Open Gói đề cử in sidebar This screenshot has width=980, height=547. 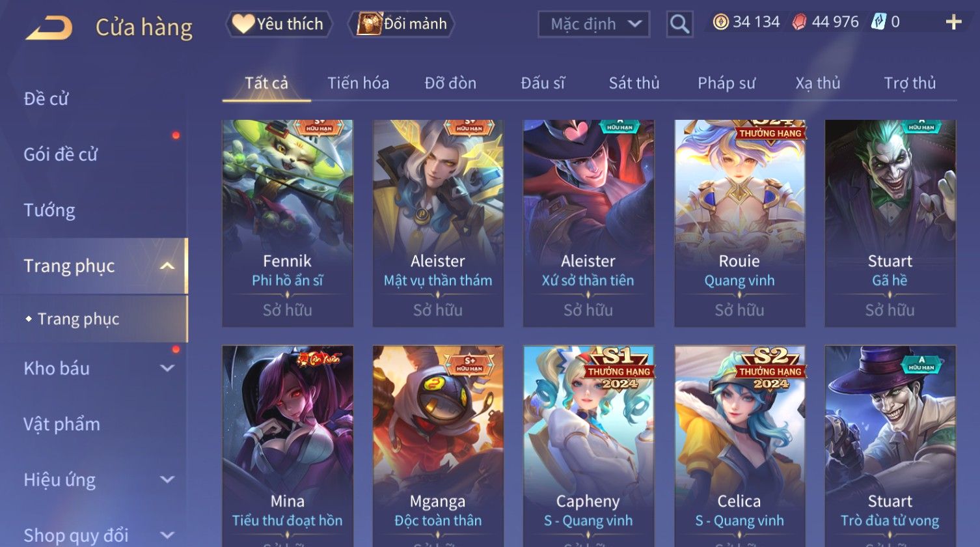tap(61, 154)
